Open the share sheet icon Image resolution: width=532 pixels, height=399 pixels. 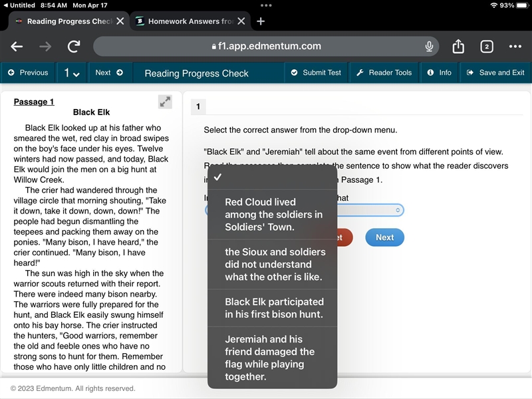tap(458, 46)
